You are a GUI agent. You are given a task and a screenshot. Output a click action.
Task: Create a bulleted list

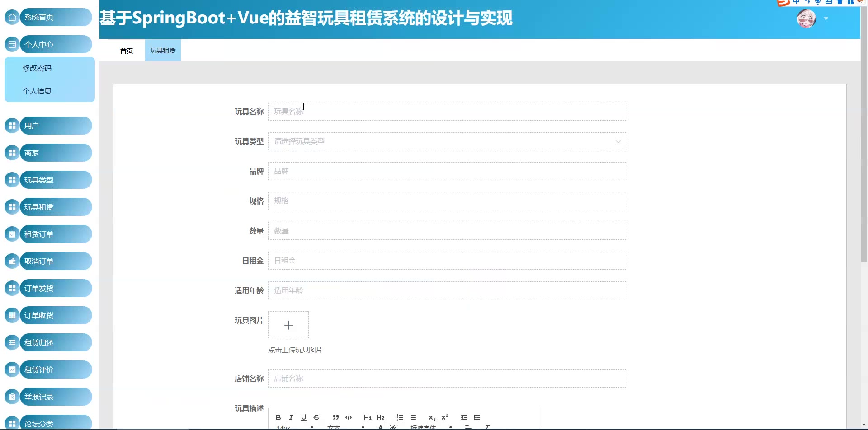(x=413, y=417)
